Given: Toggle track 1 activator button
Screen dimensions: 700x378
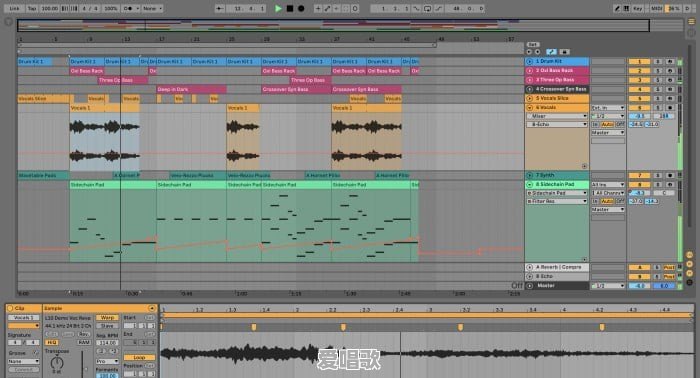Looking at the screenshot, I should pos(639,62).
